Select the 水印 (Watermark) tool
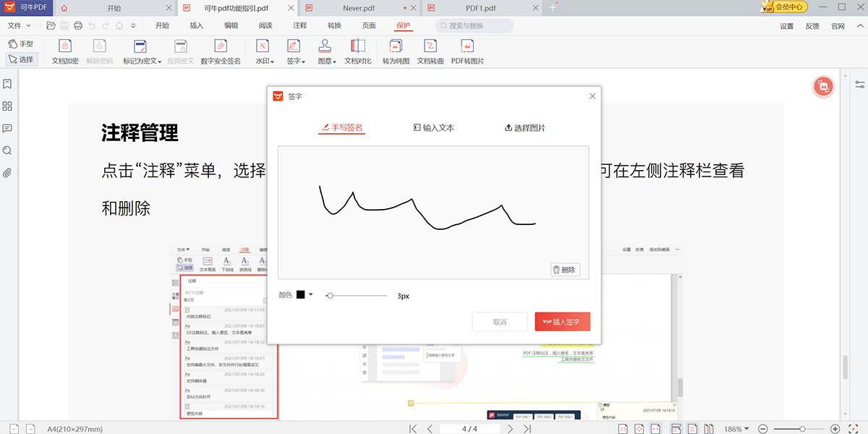The height and width of the screenshot is (434, 868). [x=262, y=51]
